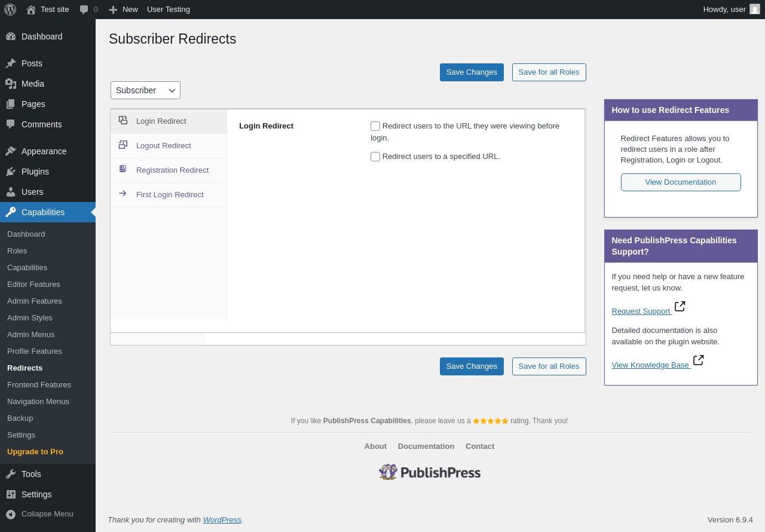765x532 pixels.
Task: Click the Plugins plug icon in sidebar
Action: pos(11,172)
